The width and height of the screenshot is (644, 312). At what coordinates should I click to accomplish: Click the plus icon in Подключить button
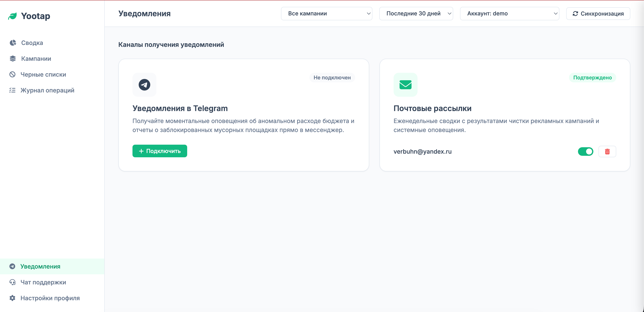[x=141, y=151]
